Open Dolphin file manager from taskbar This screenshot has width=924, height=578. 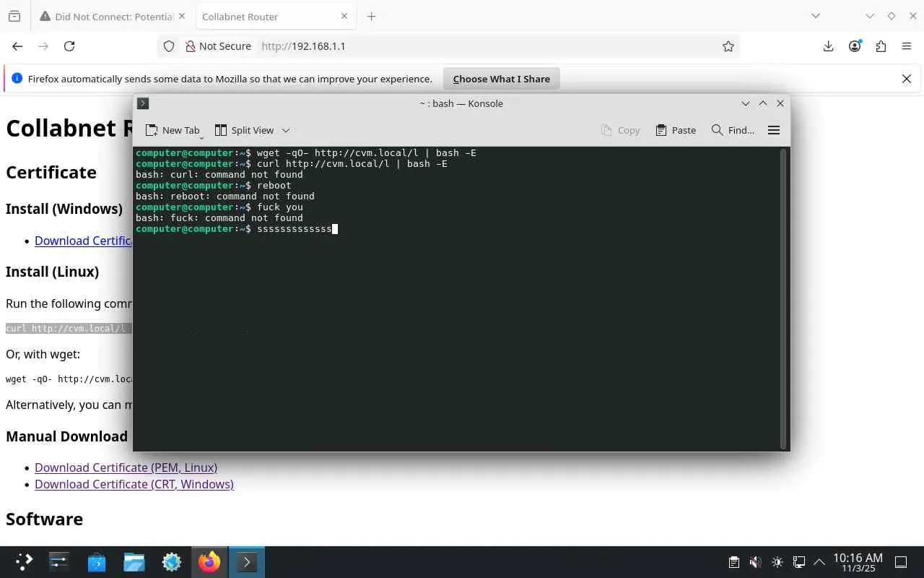[x=134, y=562]
